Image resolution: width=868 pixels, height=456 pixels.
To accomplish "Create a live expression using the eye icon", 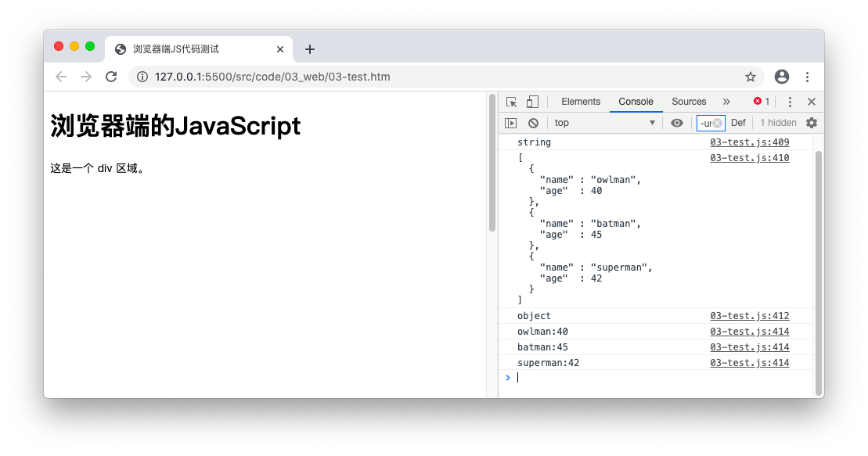I will [x=677, y=123].
